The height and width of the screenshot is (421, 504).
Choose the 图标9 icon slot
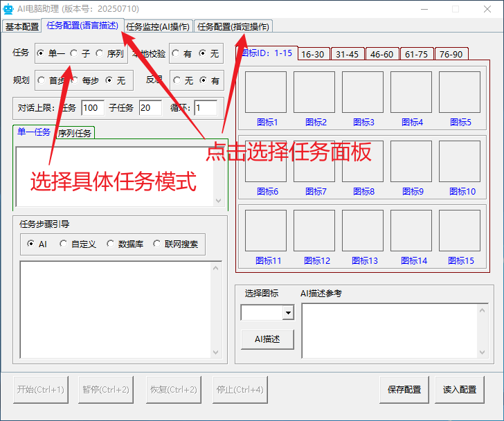point(411,161)
